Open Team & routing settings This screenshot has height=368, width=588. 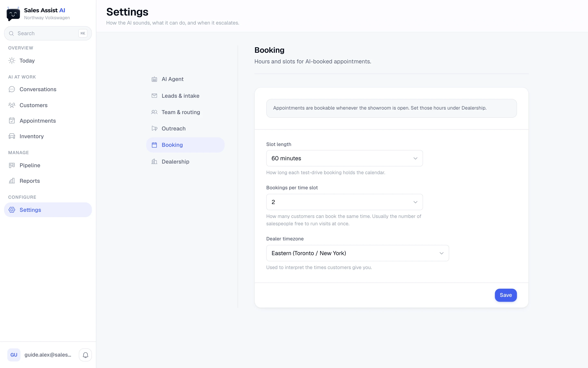(x=185, y=112)
